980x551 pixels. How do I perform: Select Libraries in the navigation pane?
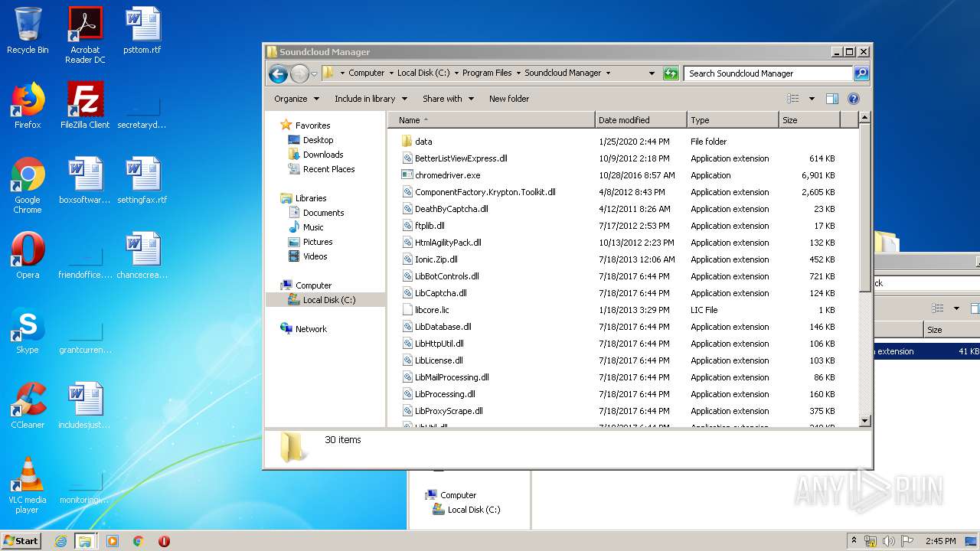coord(311,198)
